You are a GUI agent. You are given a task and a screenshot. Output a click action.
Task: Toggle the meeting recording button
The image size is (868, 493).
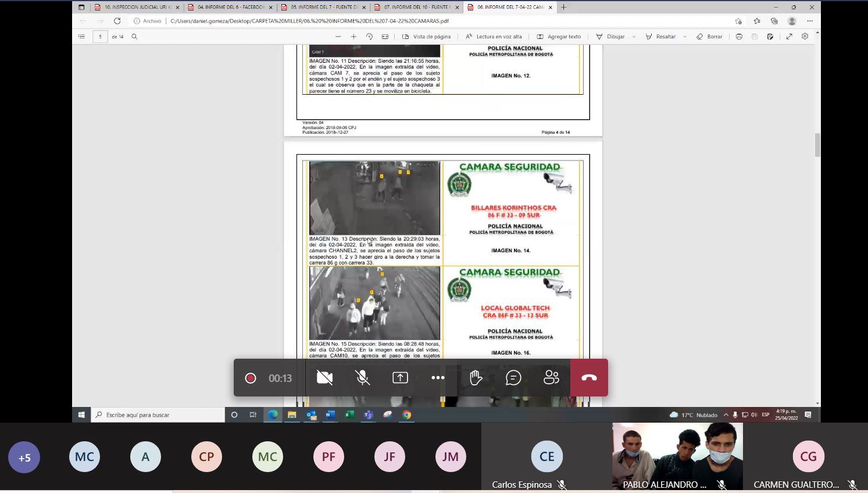click(x=251, y=378)
